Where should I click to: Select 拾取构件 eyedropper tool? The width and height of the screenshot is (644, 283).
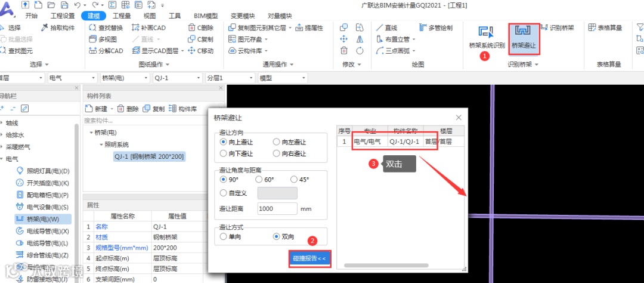pos(58,28)
